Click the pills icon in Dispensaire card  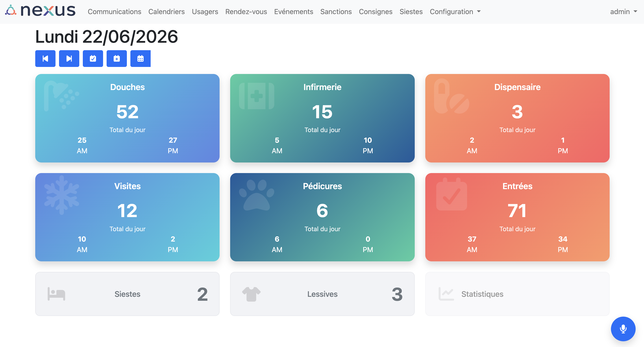point(452,96)
